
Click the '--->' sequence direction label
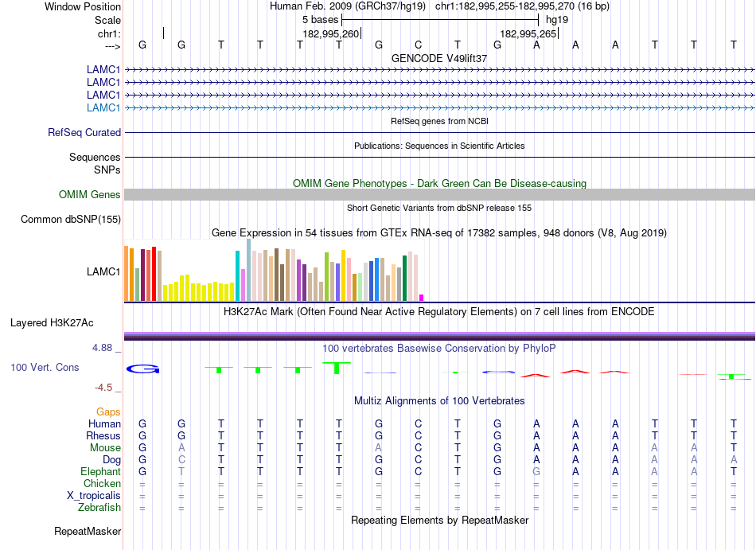[113, 46]
